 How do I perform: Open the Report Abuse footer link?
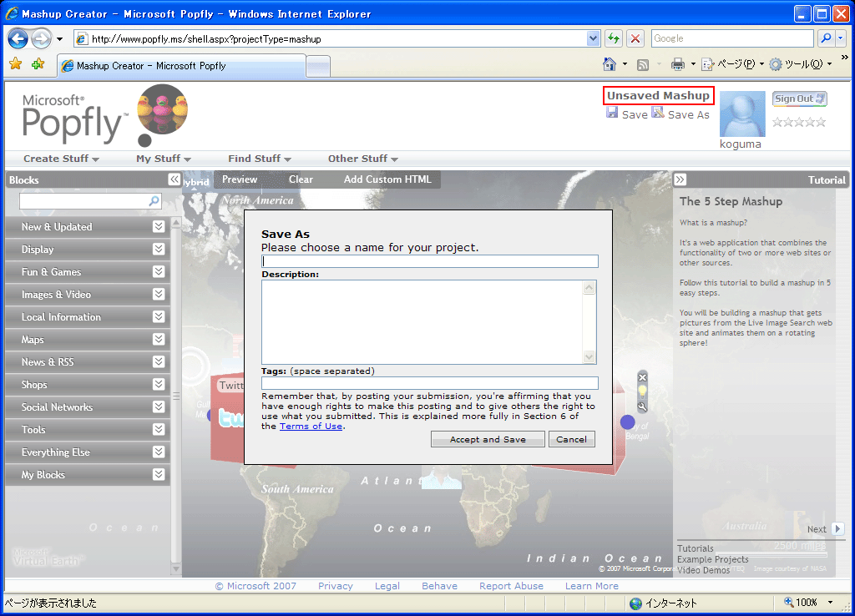click(512, 586)
